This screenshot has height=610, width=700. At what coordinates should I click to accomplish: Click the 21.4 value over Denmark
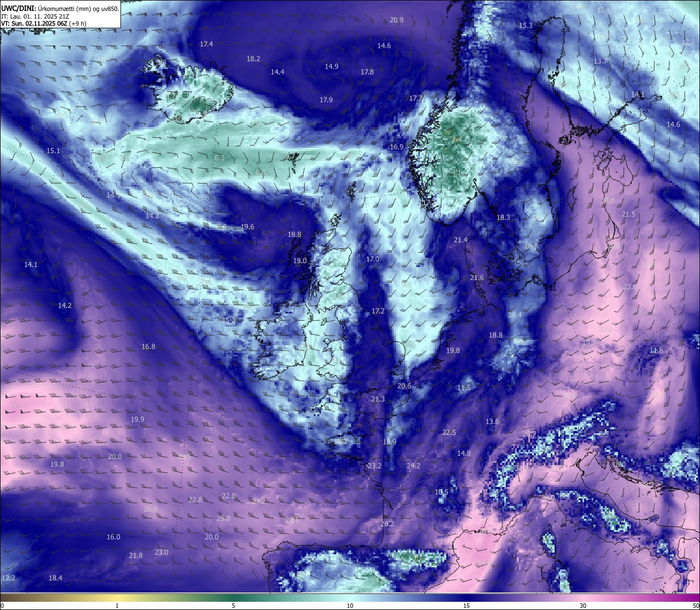(x=460, y=240)
